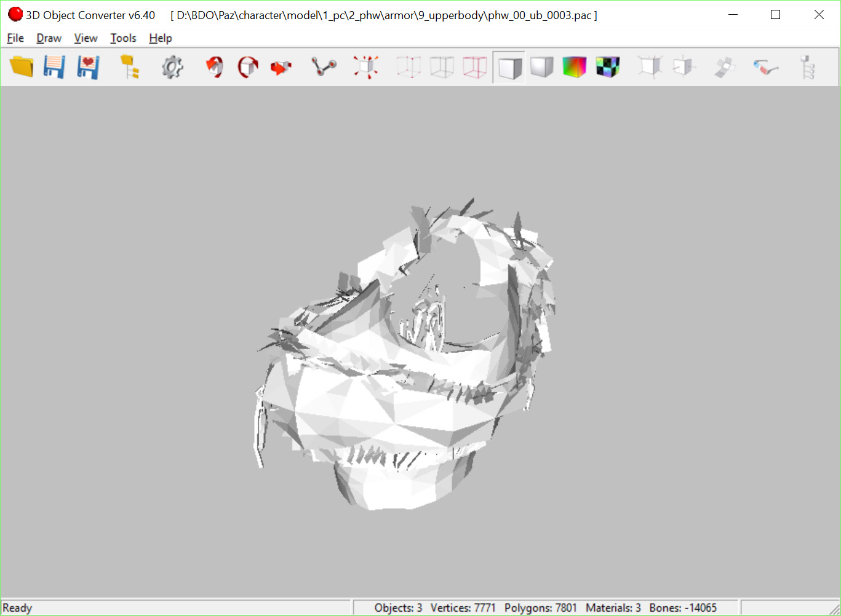This screenshot has width=841, height=616.
Task: Select the rainbow colored cube display mode
Action: coord(575,66)
